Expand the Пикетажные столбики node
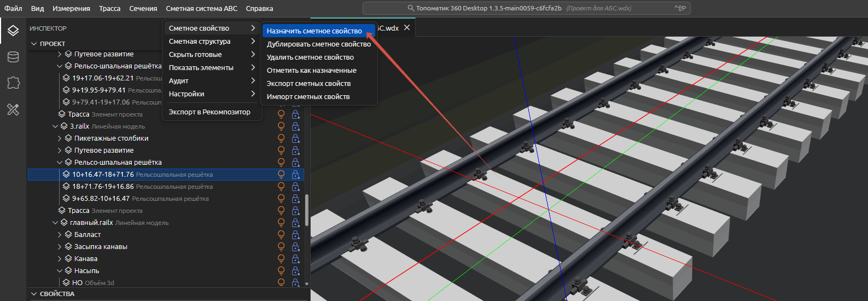Image resolution: width=868 pixels, height=301 pixels. point(60,138)
